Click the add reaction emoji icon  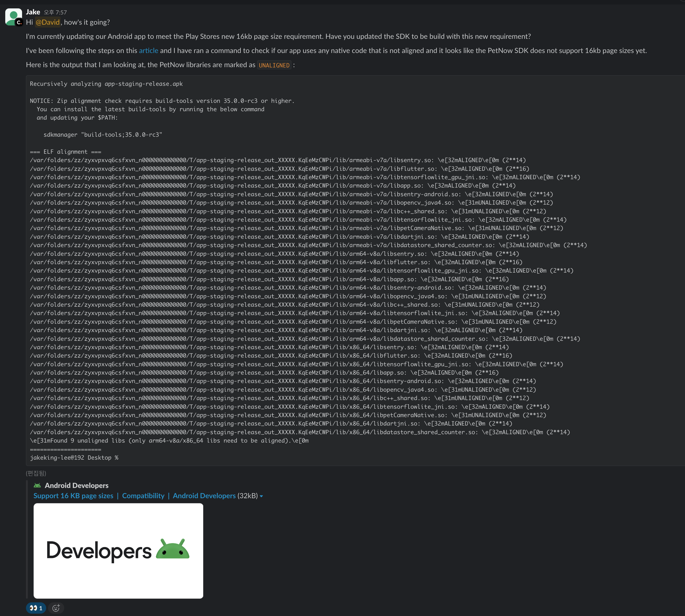(x=56, y=608)
